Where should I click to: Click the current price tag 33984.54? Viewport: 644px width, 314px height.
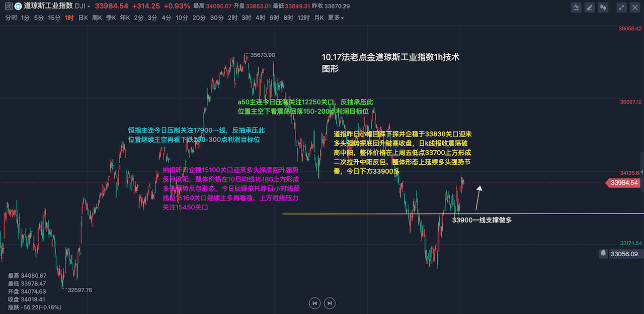pyautogui.click(x=624, y=183)
